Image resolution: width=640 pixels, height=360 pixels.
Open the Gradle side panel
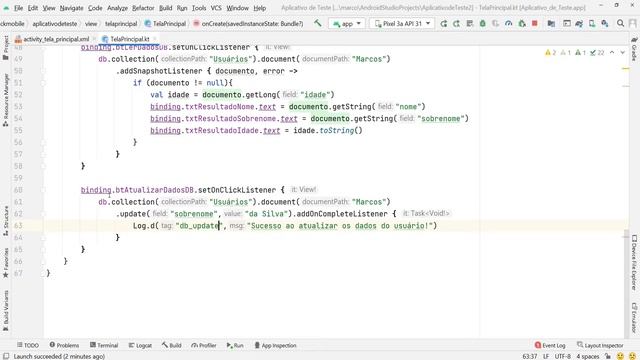coord(634,49)
